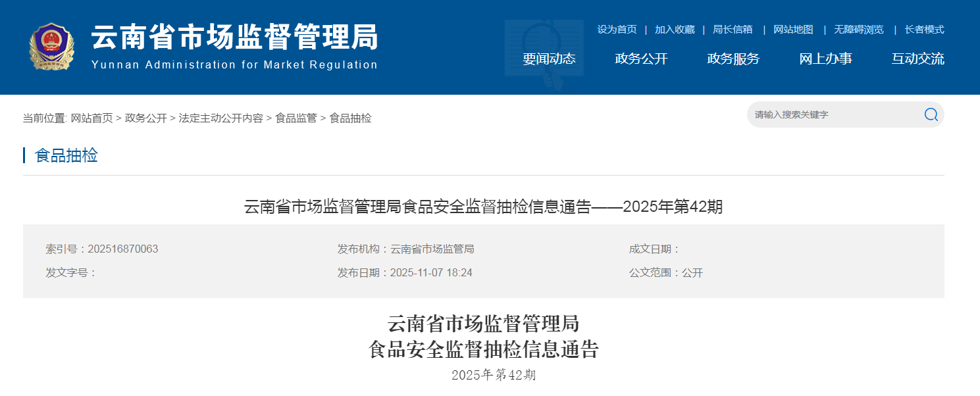The width and height of the screenshot is (980, 396).
Task: Click 设为首页 link
Action: point(617,30)
